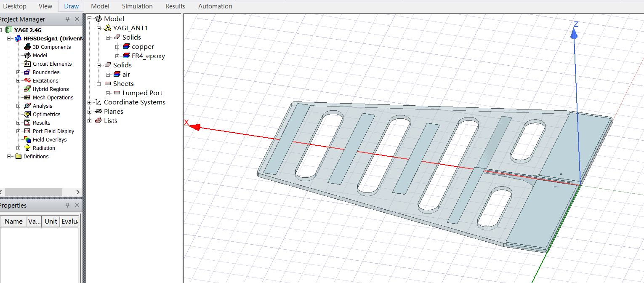Click the 3D Components icon
This screenshot has width=644, height=283.
pos(27,47)
